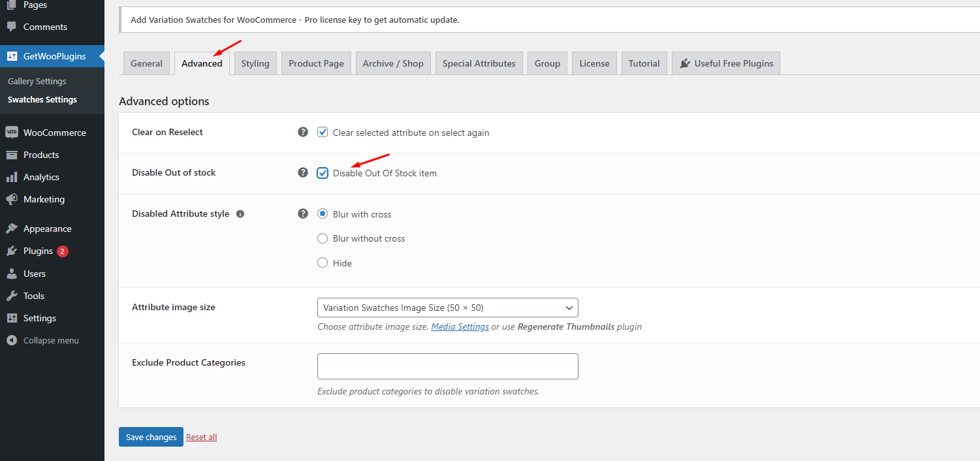Click the Exclude Product Categories label
Screen dimensions: 980x461
[189, 362]
